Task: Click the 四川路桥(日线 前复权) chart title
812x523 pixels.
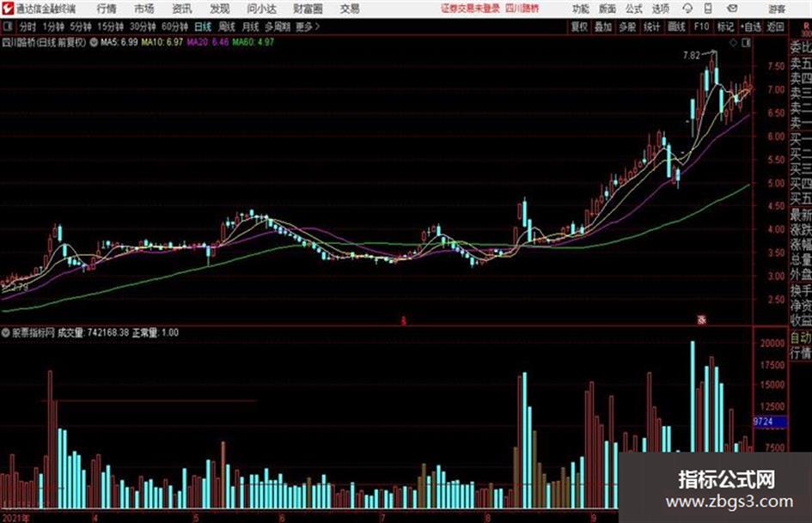Action: (44, 42)
